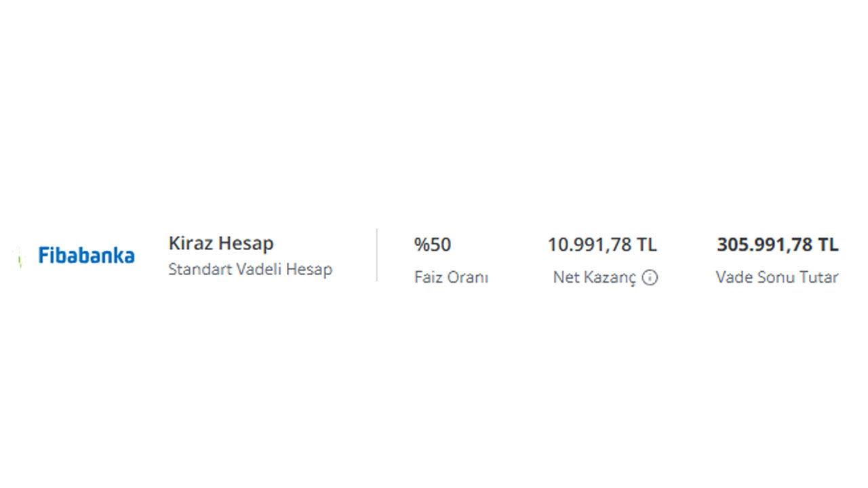Click the Net Kazanç label text
Image resolution: width=868 pixels, height=488 pixels.
[x=595, y=277]
